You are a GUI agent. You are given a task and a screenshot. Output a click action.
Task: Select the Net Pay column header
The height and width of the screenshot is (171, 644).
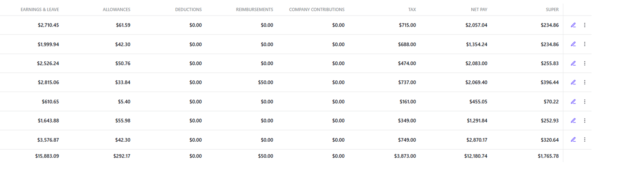[479, 9]
